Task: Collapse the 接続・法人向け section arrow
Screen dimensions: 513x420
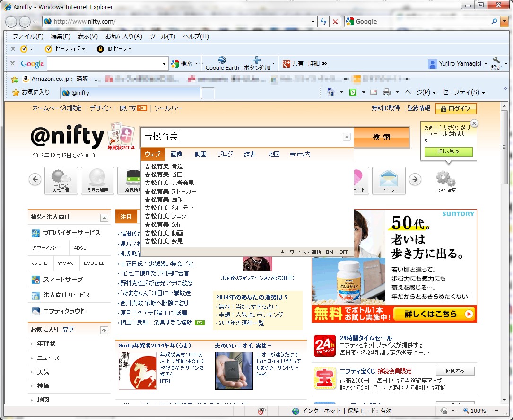Action: (104, 218)
